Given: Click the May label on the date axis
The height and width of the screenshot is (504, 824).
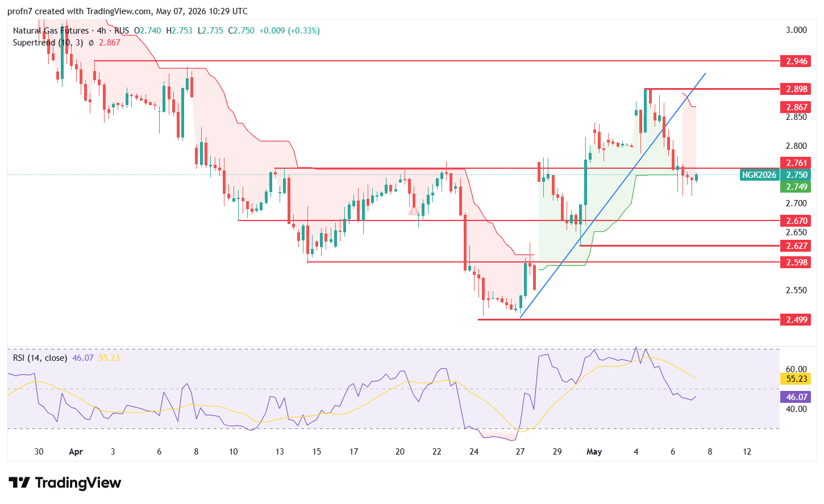Looking at the screenshot, I should click(594, 452).
